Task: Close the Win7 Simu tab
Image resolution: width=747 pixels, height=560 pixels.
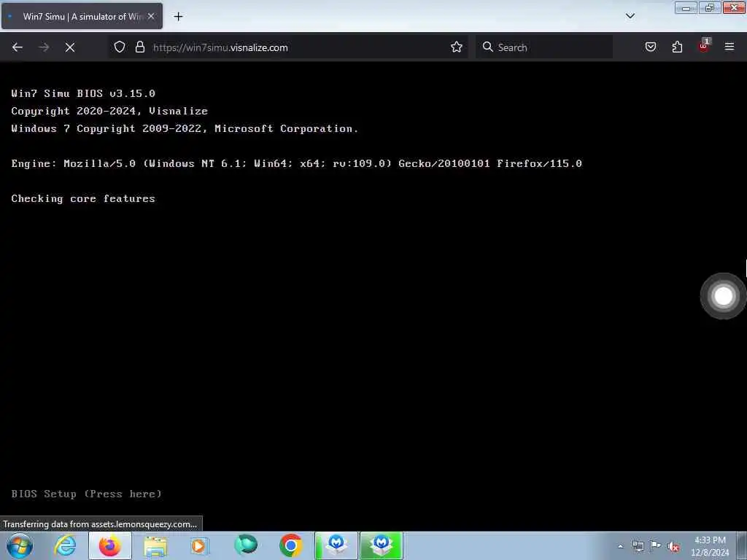Action: click(151, 16)
